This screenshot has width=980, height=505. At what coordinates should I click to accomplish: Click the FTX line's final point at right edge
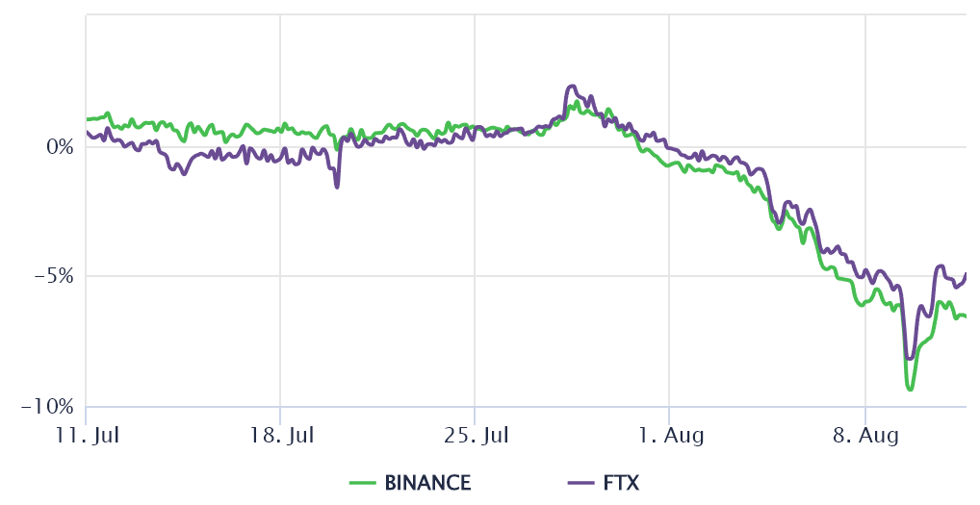tap(966, 274)
